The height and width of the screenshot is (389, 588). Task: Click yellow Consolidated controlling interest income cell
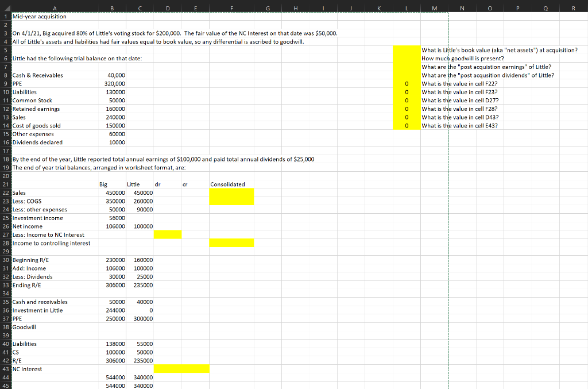point(232,243)
